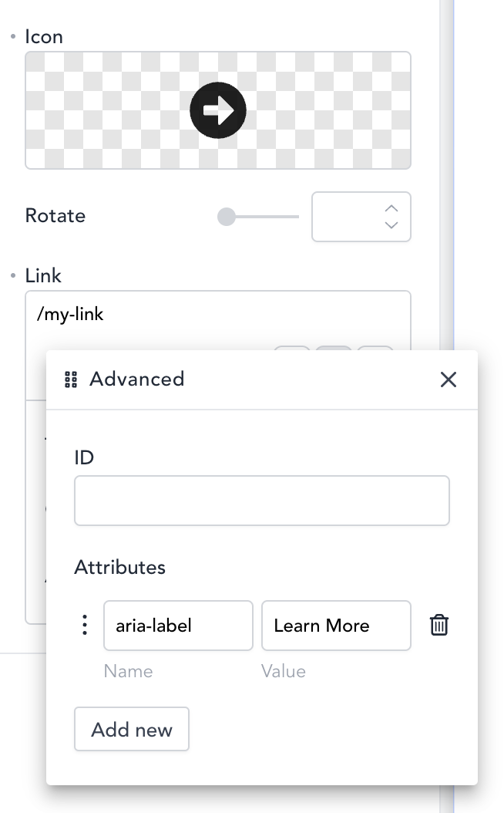Close the Advanced popup

coord(449,380)
